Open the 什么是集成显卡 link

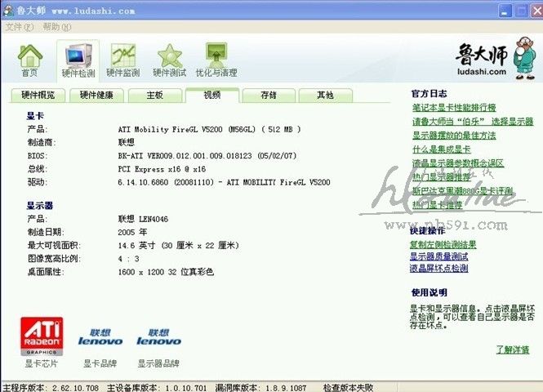[442, 149]
